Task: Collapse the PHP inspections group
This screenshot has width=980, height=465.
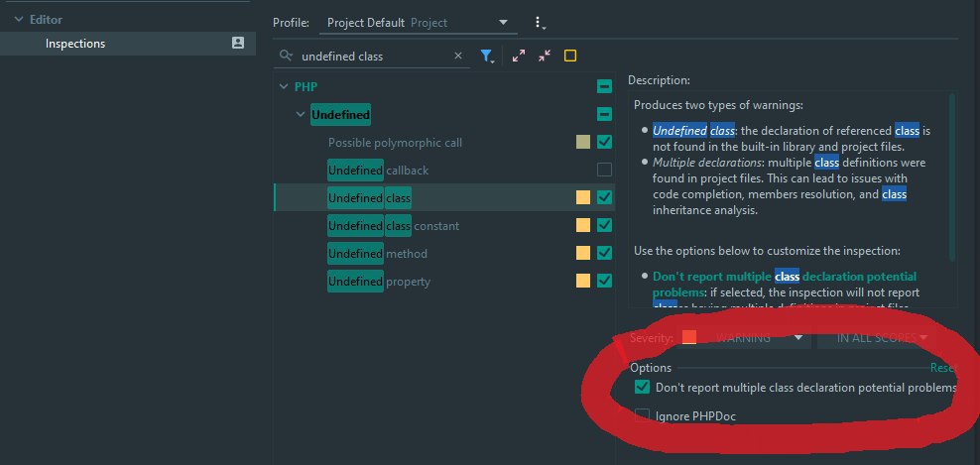Action: tap(285, 87)
